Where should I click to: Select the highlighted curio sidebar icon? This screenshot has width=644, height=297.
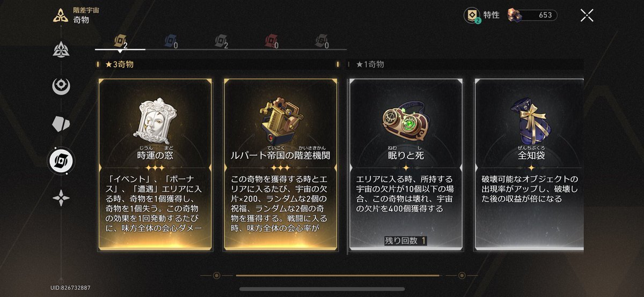(x=61, y=159)
